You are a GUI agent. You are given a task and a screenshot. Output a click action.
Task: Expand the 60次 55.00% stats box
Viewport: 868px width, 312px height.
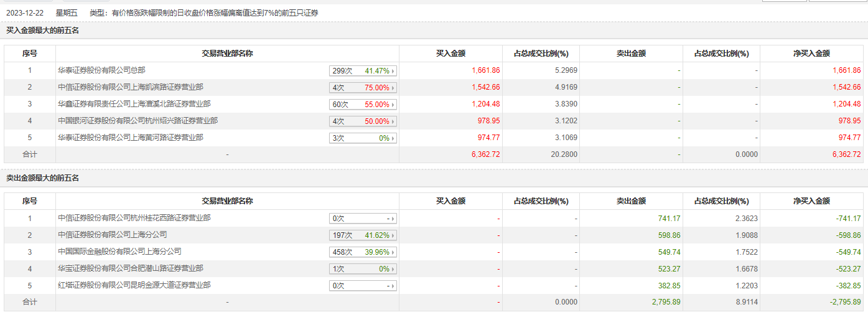click(363, 105)
